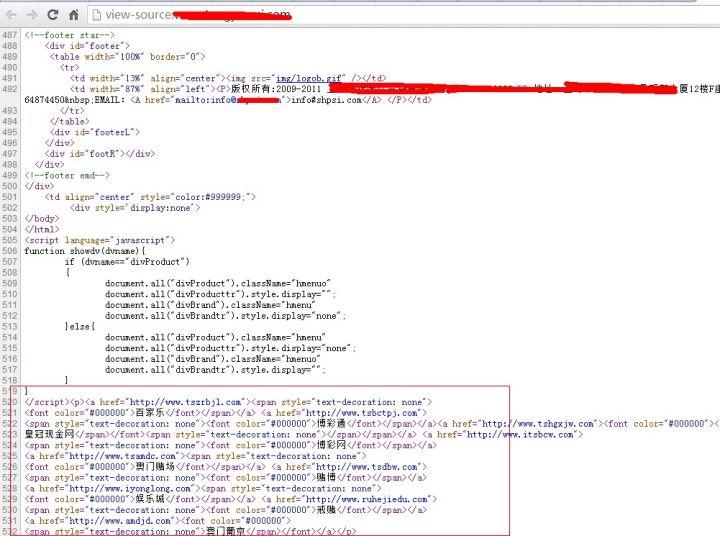Click the page icon in address bar
This screenshot has height=536, width=720.
pyautogui.click(x=96, y=15)
